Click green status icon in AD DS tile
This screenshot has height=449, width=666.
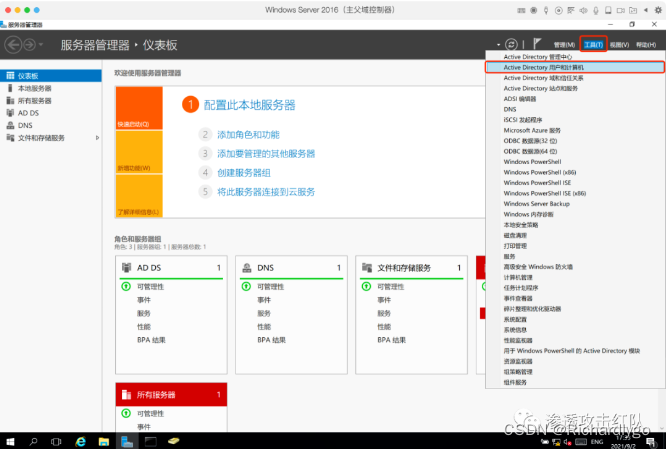126,286
